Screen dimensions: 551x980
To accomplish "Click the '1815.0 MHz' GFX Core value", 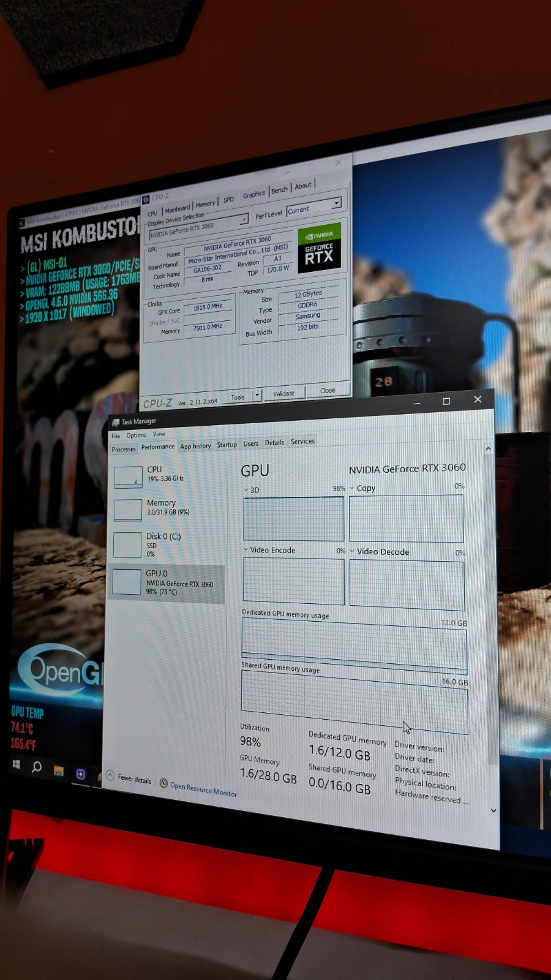I will click(208, 307).
